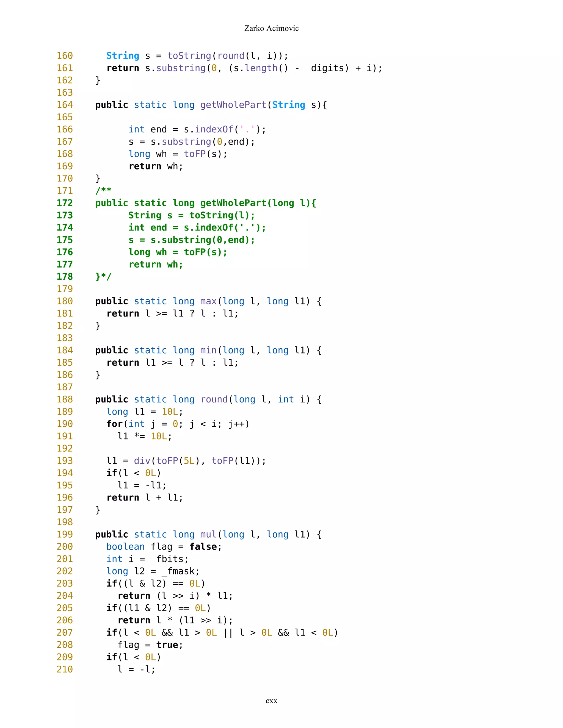Click "l = -l;" on line 210

tap(136, 669)
